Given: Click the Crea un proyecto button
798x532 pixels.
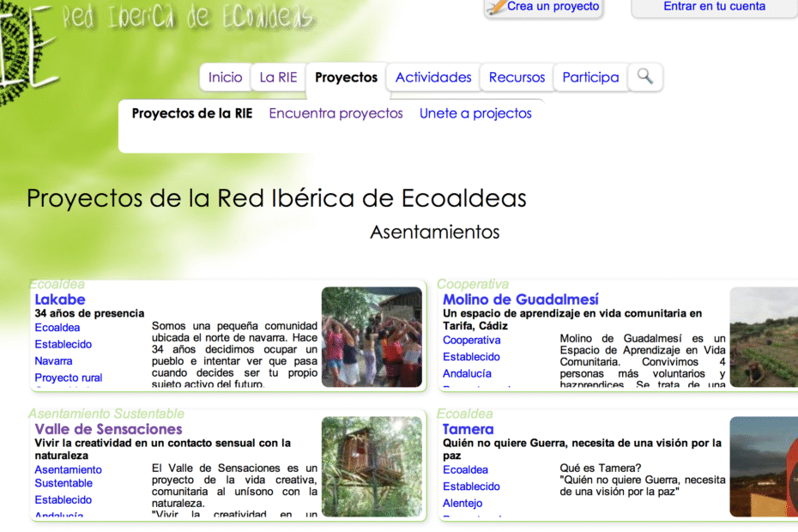Looking at the screenshot, I should pyautogui.click(x=543, y=7).
